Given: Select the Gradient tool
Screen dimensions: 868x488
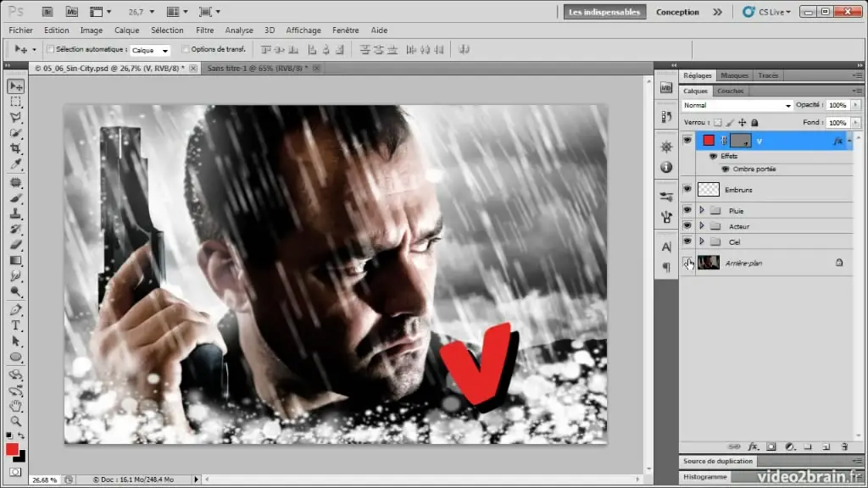Looking at the screenshot, I should click(15, 260).
